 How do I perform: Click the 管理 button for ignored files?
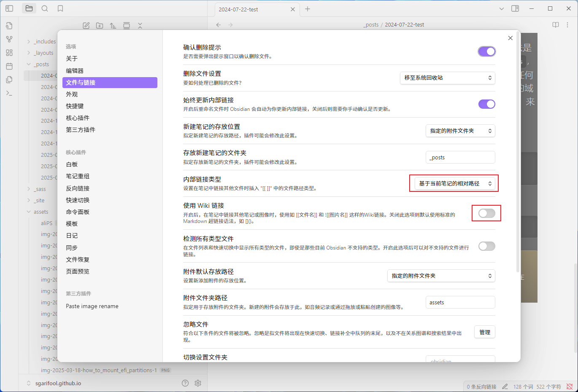484,332
